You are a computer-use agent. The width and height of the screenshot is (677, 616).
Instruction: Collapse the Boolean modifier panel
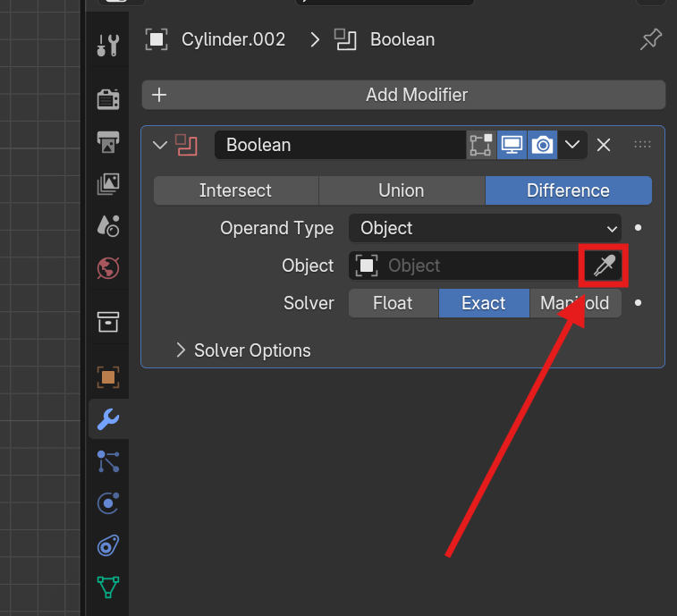[160, 145]
